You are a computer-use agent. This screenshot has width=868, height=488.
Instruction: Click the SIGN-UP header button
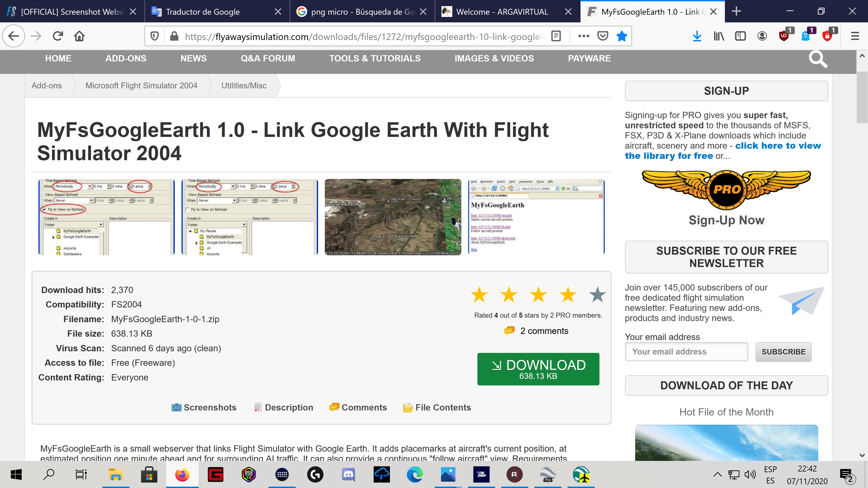click(726, 91)
